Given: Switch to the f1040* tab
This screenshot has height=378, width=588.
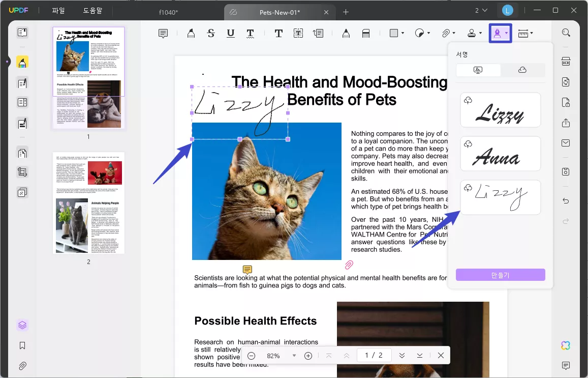Looking at the screenshot, I should point(168,12).
